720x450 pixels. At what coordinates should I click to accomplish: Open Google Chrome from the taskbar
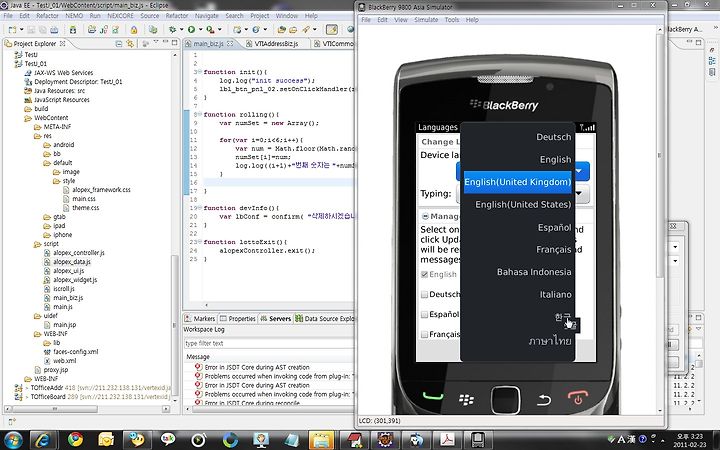(x=75, y=440)
